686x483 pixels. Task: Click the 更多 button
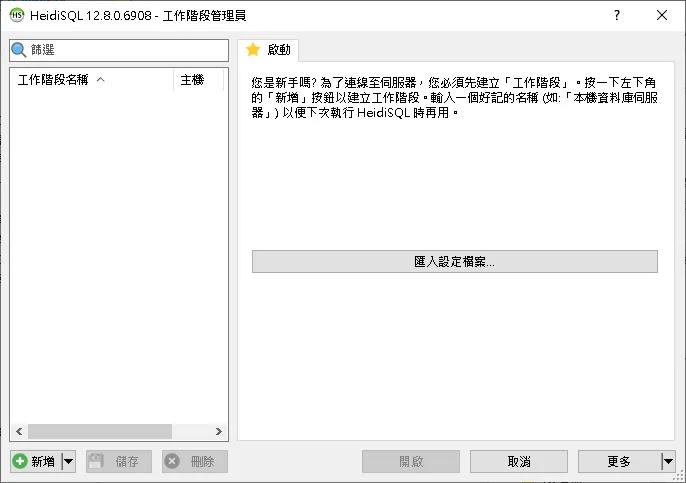click(619, 461)
